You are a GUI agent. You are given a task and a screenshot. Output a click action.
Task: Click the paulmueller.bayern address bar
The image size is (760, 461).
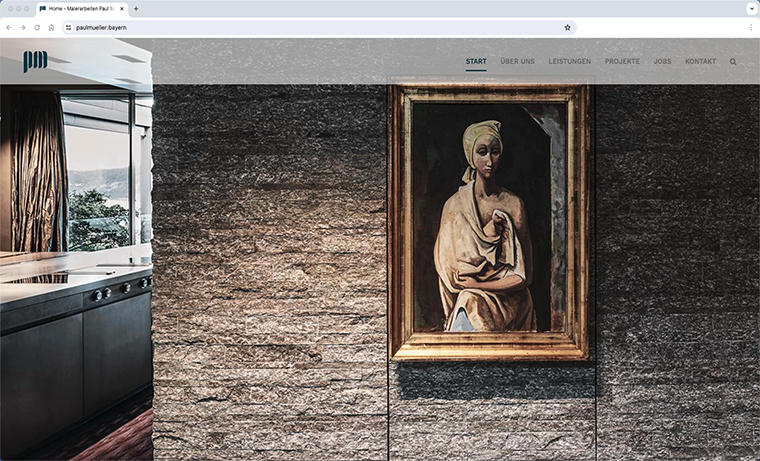[319, 28]
